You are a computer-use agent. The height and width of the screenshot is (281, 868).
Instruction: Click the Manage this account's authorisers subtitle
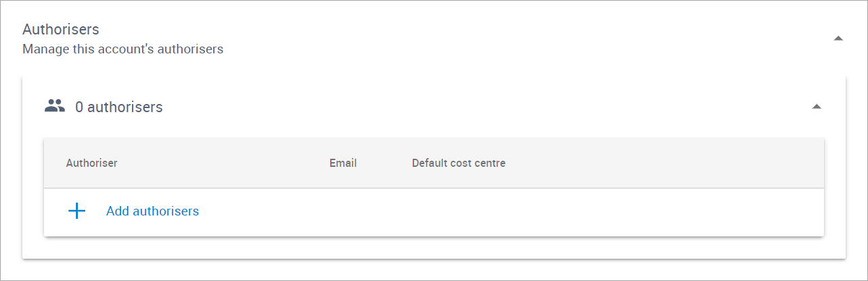(x=123, y=49)
